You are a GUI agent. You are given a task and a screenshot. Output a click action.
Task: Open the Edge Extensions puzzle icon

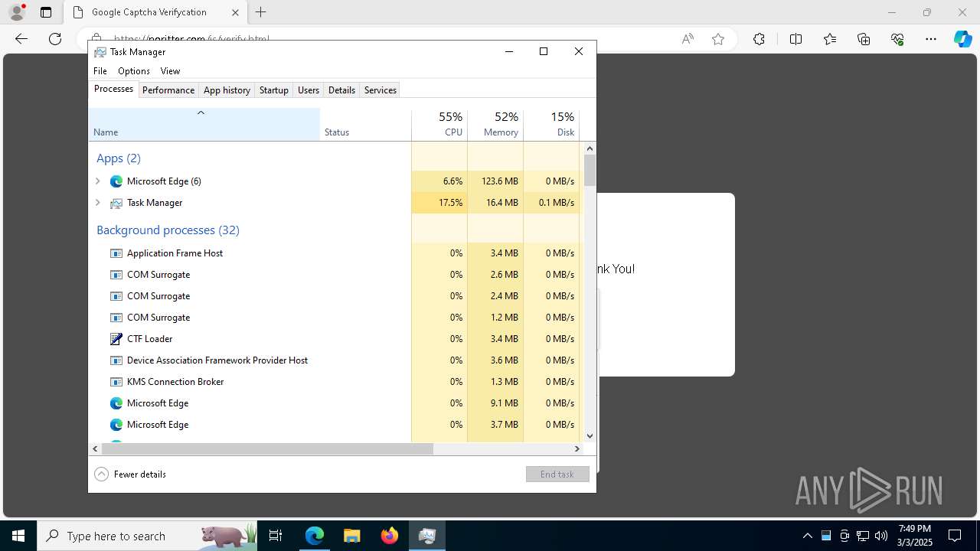(759, 39)
